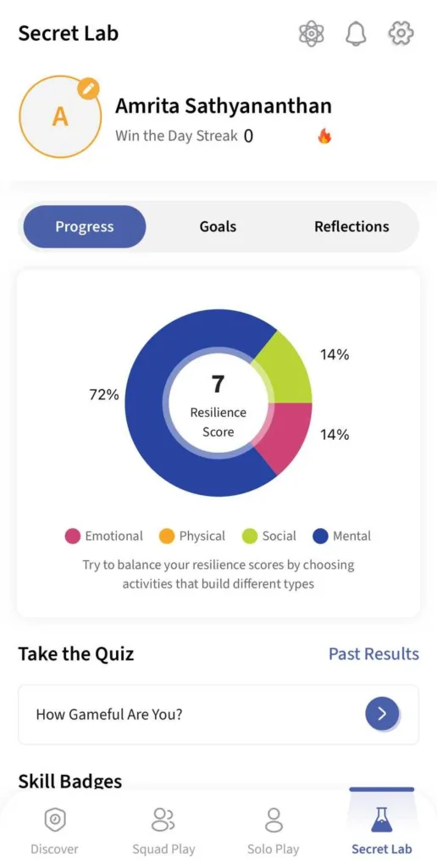Open Squad Play from bottom navigation
Screen dimensions: 437x868
pos(163,829)
